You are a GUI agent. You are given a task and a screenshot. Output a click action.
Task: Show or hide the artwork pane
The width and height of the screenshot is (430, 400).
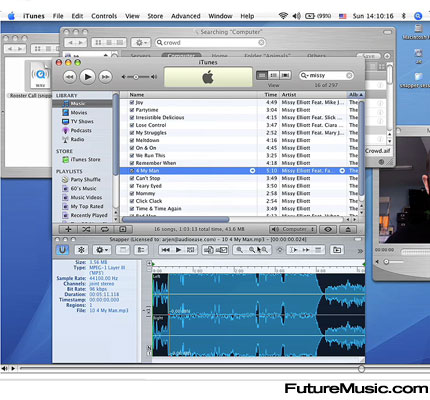[123, 229]
